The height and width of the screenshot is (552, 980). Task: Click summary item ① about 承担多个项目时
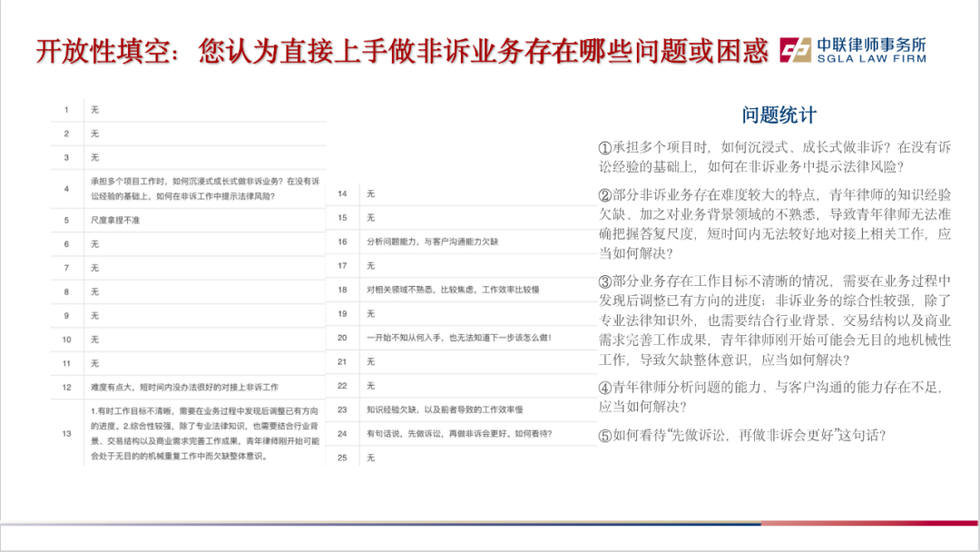coord(774,157)
